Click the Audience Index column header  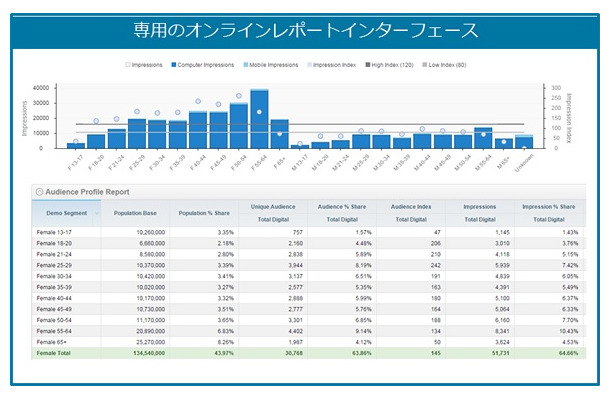point(411,207)
